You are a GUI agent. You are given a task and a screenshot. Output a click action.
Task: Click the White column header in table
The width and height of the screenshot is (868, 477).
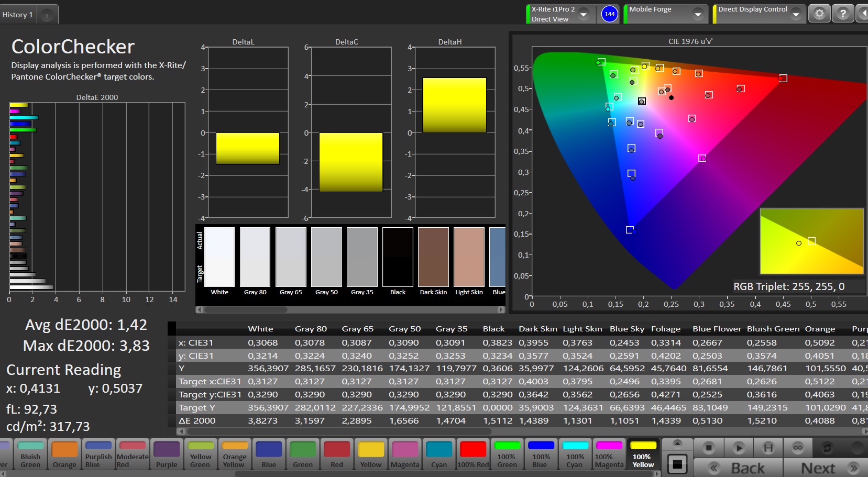click(260, 329)
